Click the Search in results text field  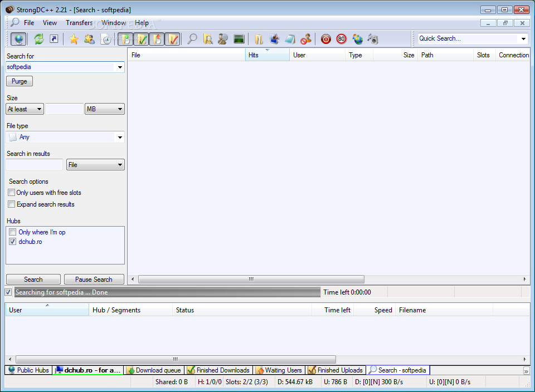(x=35, y=165)
